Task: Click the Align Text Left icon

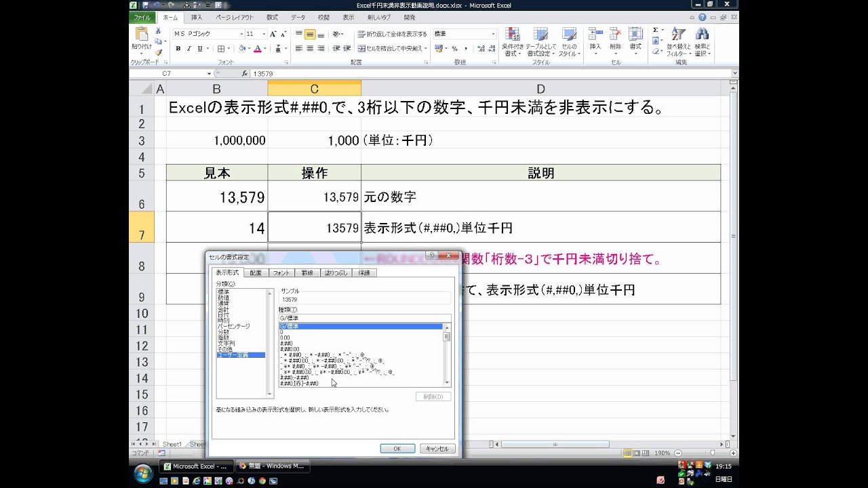Action: coord(298,49)
